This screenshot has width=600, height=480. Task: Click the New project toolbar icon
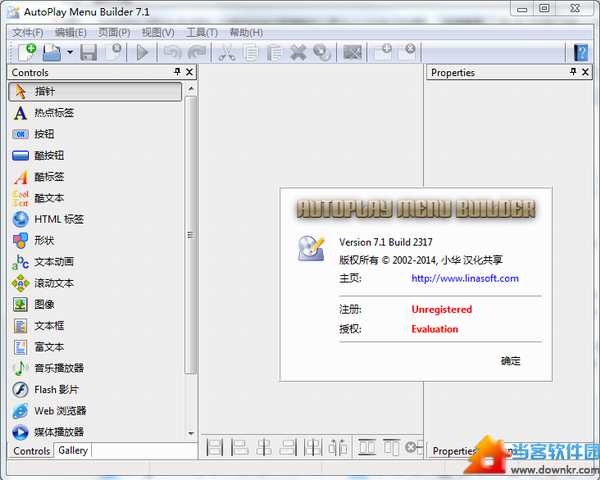[x=27, y=52]
